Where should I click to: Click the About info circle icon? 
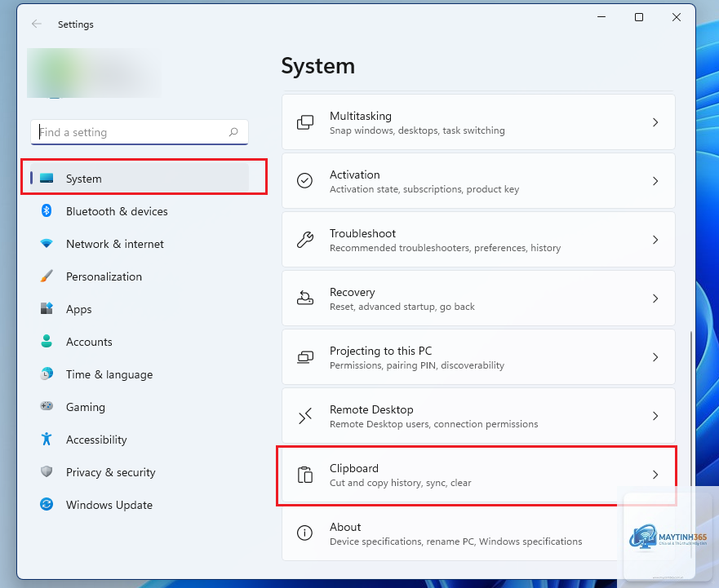coord(305,533)
